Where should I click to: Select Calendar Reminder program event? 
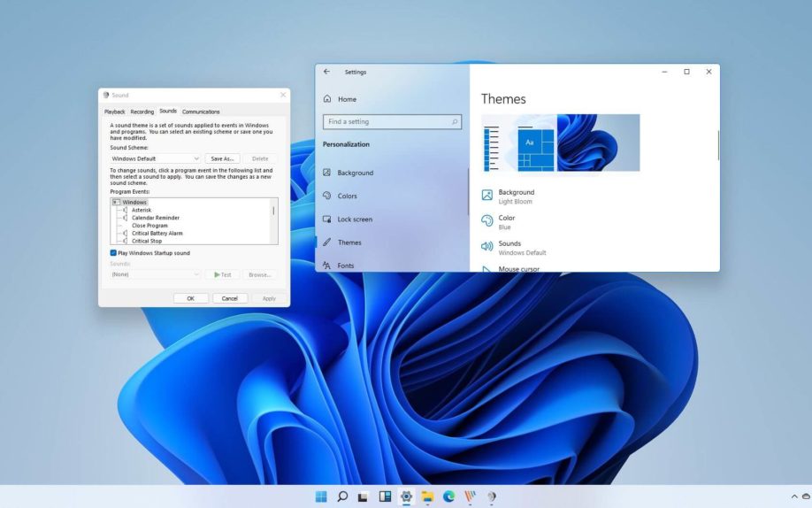156,218
